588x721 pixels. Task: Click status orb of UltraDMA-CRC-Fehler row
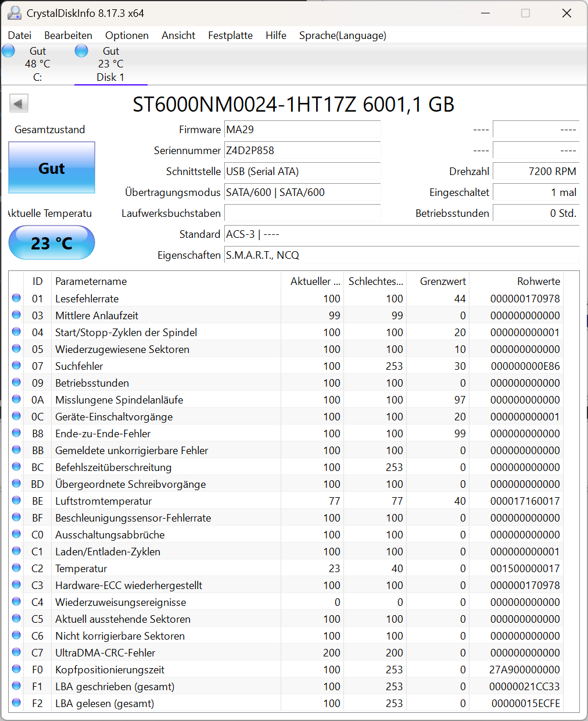16,652
